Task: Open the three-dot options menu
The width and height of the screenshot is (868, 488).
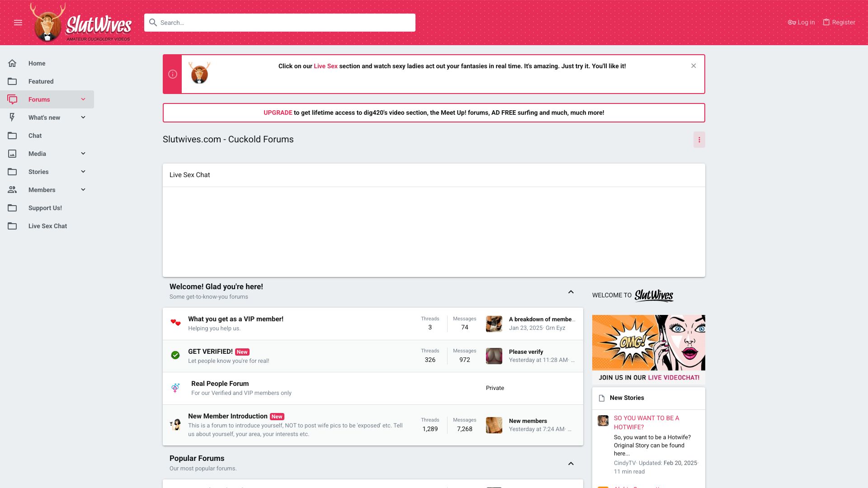Action: 699,140
